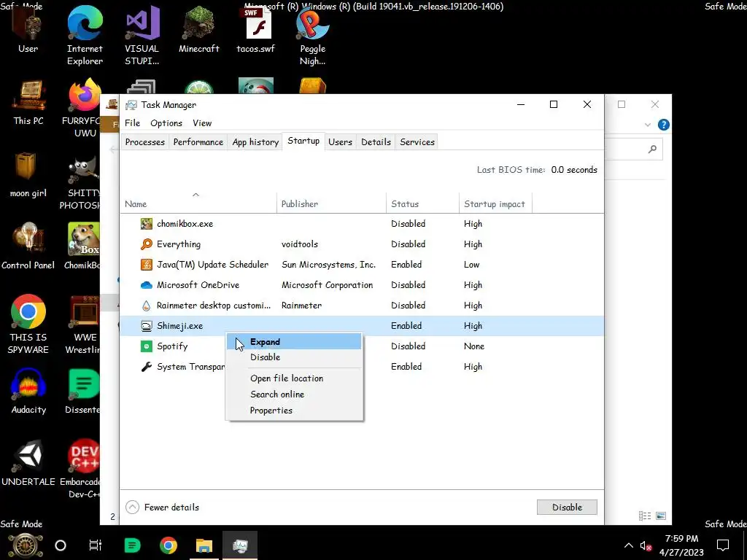Click the Cortana circle on taskbar
747x560 pixels.
click(61, 545)
